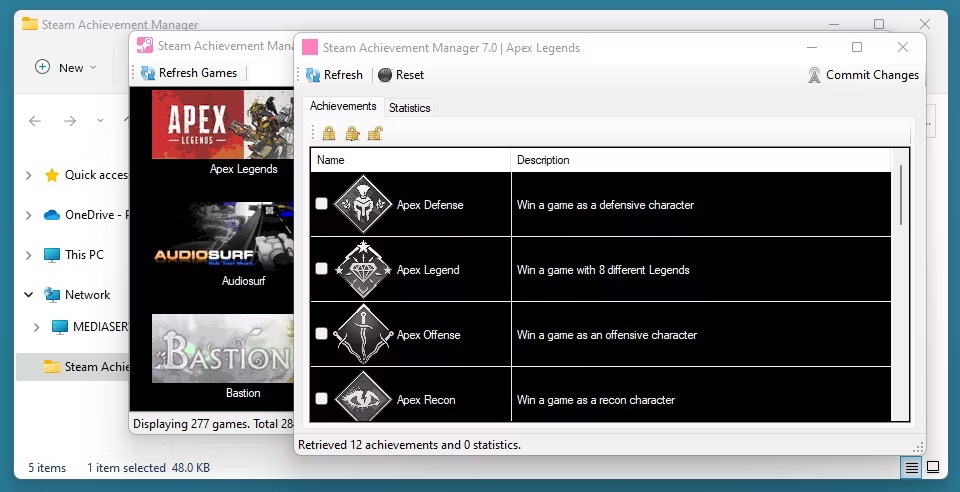Click the lock all achievements padlock icon
This screenshot has height=492, width=960.
coord(329,133)
